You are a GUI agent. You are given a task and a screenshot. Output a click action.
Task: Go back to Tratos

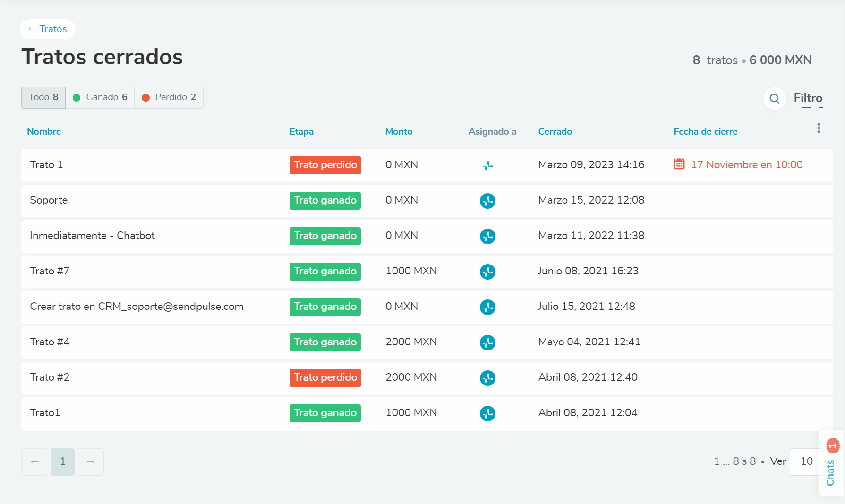48,29
